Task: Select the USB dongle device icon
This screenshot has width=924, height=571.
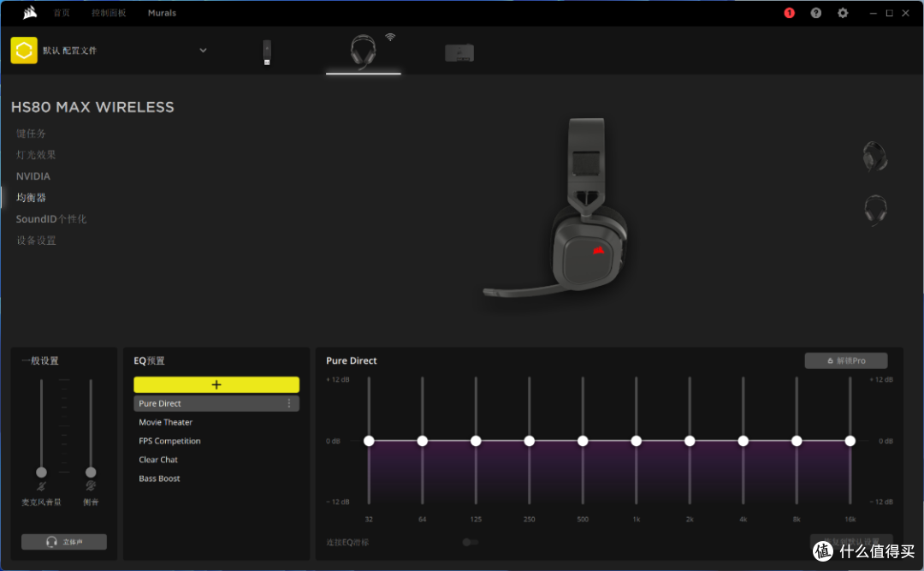Action: [x=267, y=52]
